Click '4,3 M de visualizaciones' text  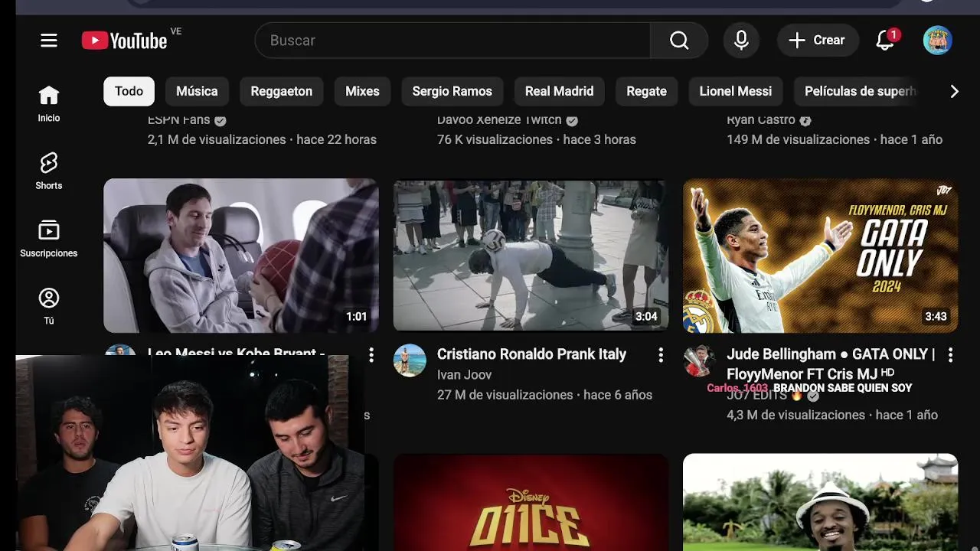(796, 415)
